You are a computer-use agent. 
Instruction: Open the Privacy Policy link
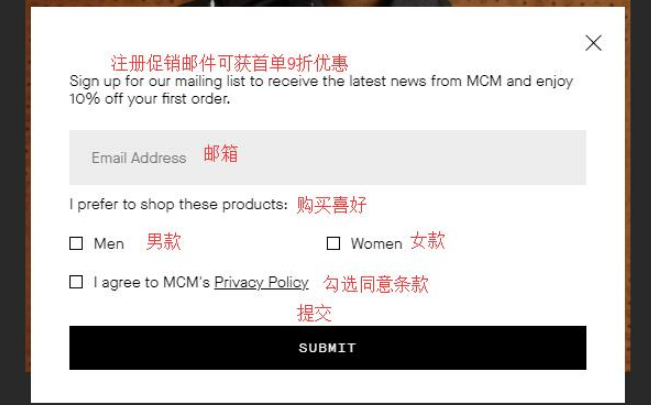pyautogui.click(x=261, y=283)
